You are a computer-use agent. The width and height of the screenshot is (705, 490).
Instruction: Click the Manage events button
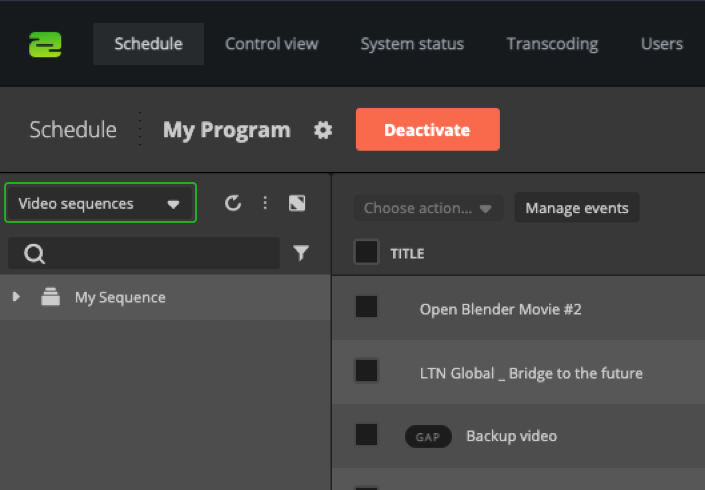[x=577, y=208]
